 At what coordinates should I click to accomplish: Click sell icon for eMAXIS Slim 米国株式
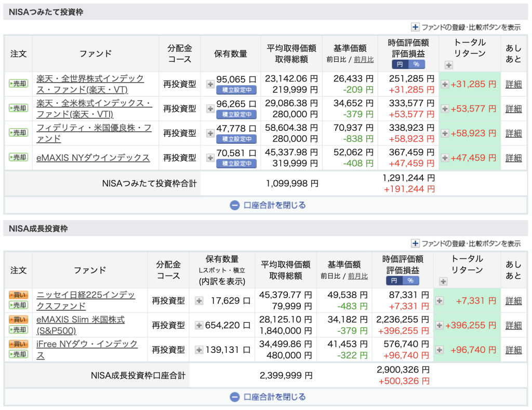click(x=18, y=330)
